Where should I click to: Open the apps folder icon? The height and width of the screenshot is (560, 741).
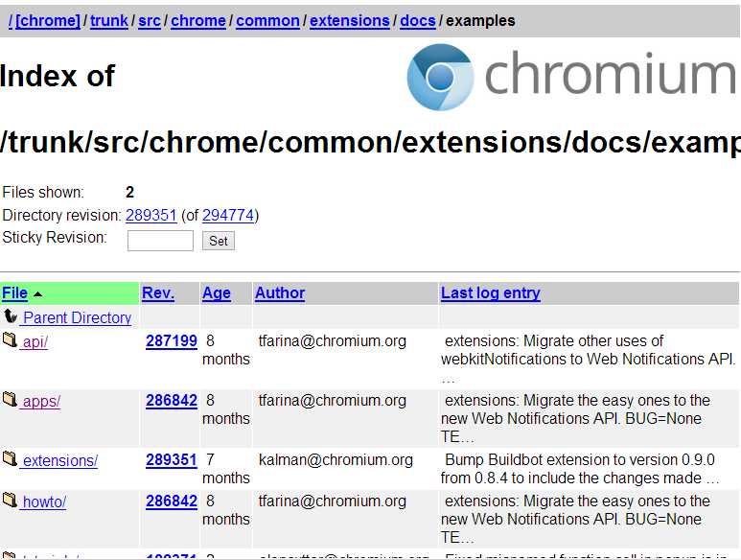point(10,399)
